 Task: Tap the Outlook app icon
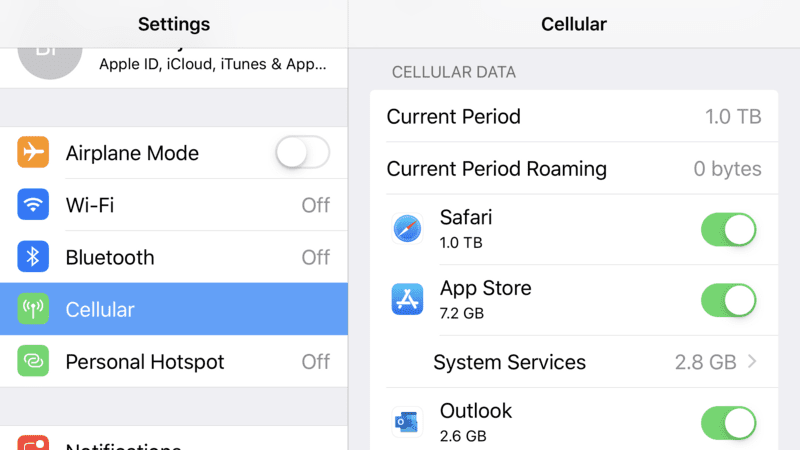(407, 422)
